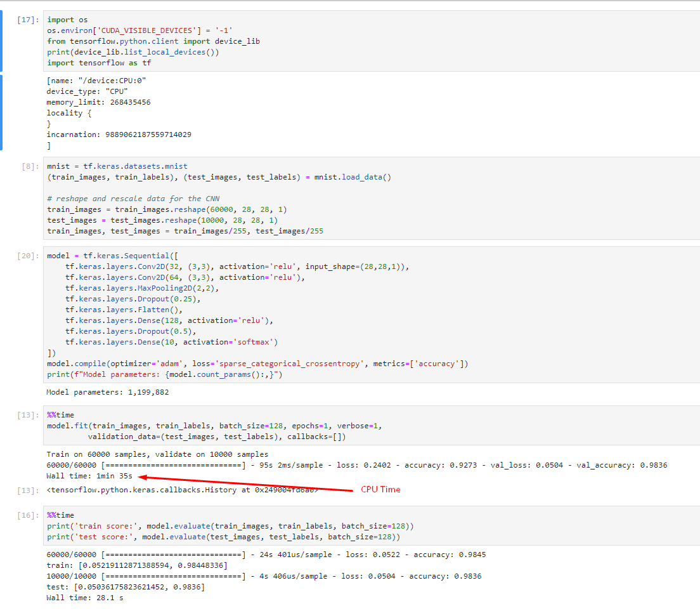Select output line name: "/device:CPU:0"
This screenshot has height=611, width=700.
point(96,81)
